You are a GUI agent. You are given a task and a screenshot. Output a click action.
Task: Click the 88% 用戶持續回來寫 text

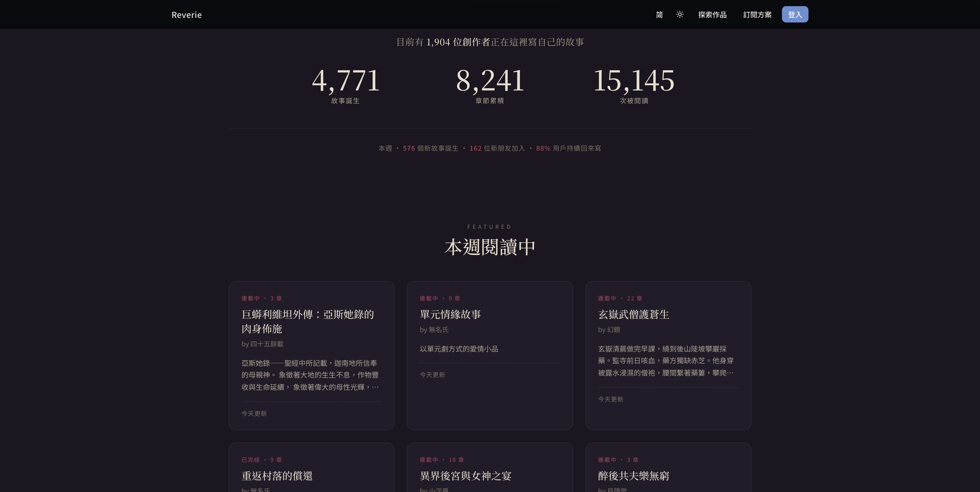(x=568, y=148)
